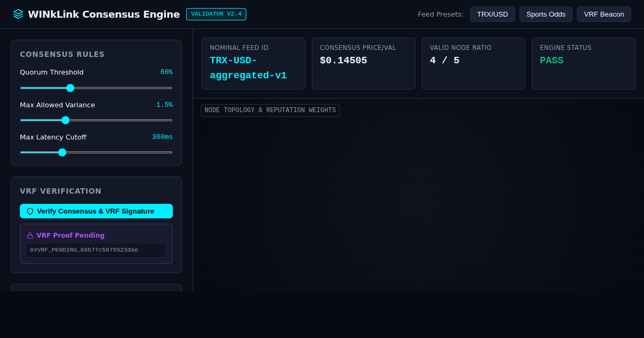Click the Feed Presets label
Screen dimensions: 644x338
(x=441, y=14)
